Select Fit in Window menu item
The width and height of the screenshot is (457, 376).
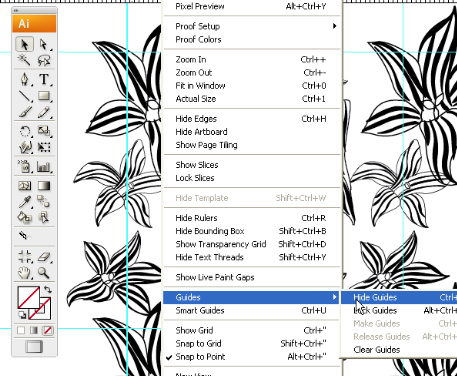click(x=252, y=86)
